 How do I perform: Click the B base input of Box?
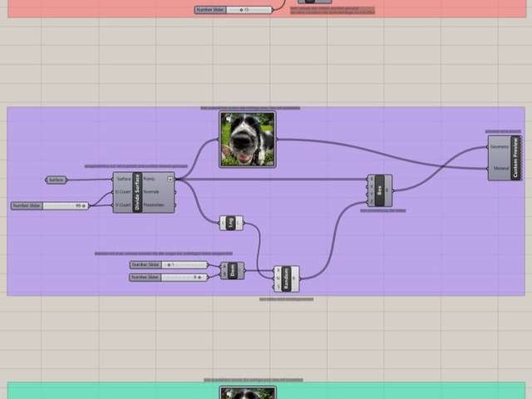click(x=372, y=179)
